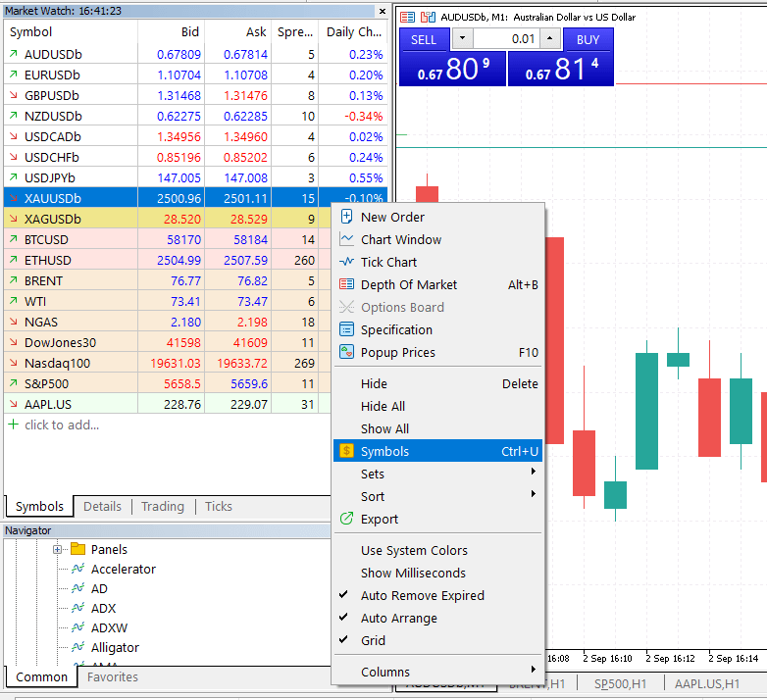Click the Accelerator indicator icon
Viewport: 767px width, 700px height.
tap(77, 569)
